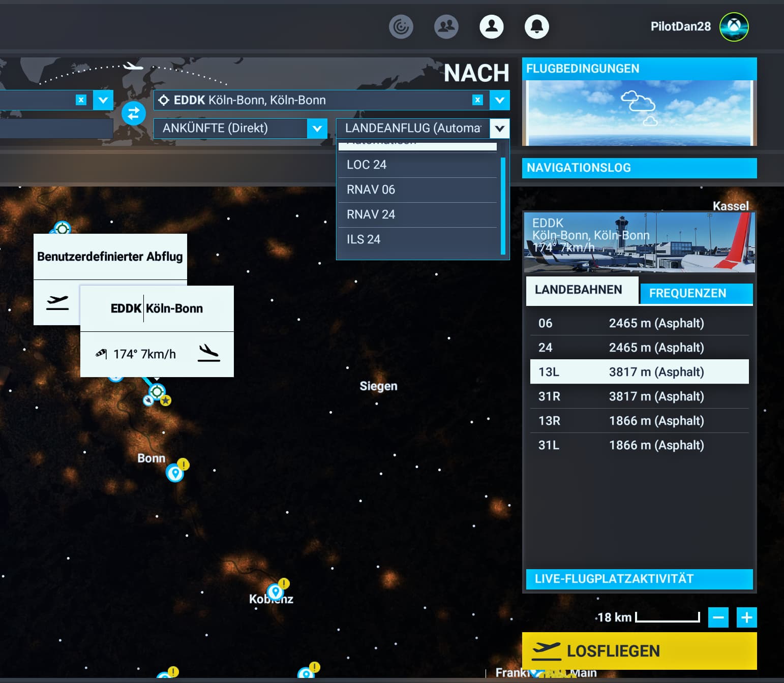Open the profile icon
Viewport: 784px width, 683px height.
pos(492,26)
